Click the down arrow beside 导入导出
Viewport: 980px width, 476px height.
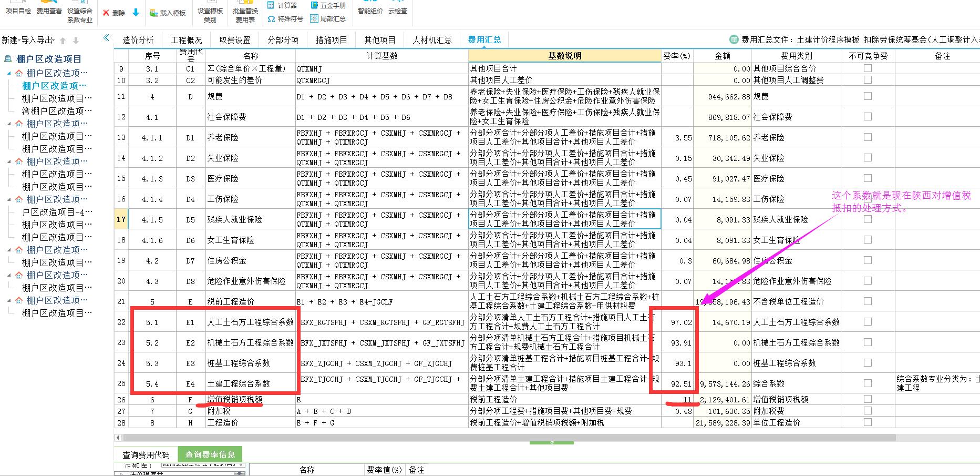point(76,40)
